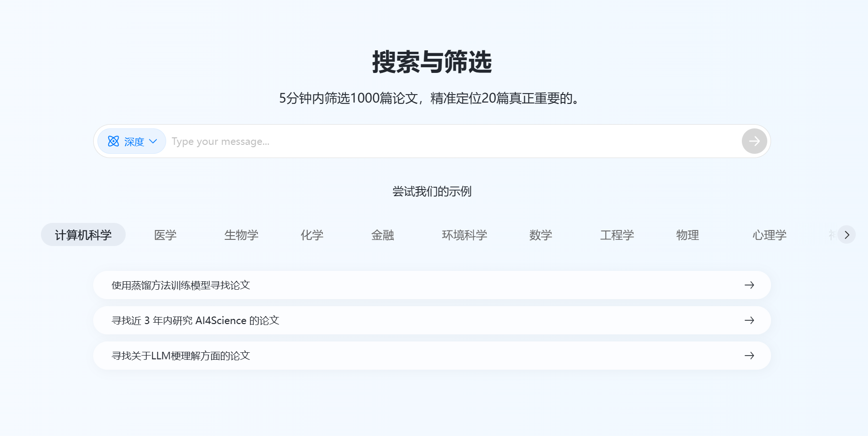The height and width of the screenshot is (436, 868).
Task: Switch to the 医学 tab
Action: [x=165, y=235]
